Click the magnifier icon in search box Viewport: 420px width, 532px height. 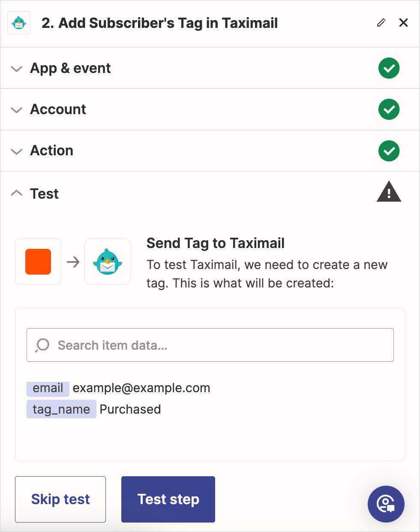coord(42,345)
